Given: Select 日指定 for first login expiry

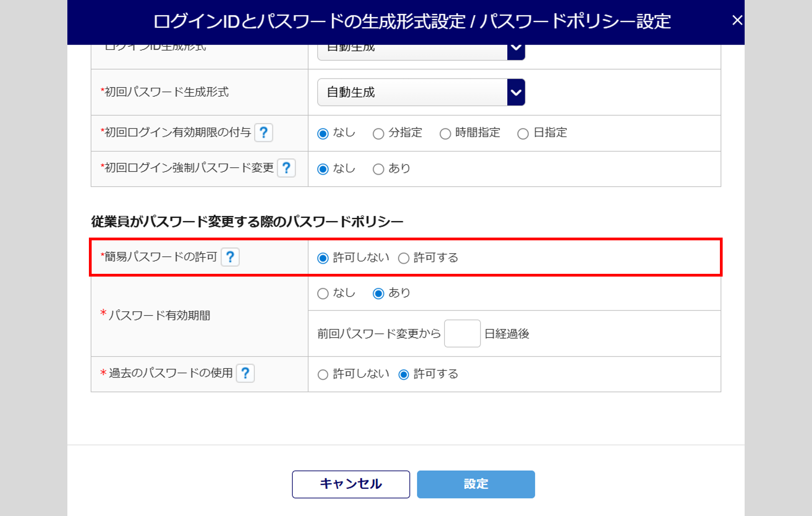Looking at the screenshot, I should pyautogui.click(x=523, y=134).
